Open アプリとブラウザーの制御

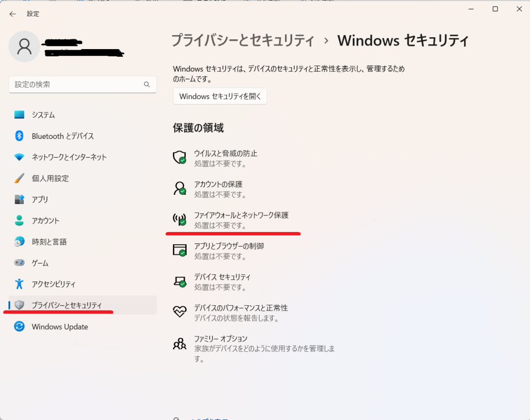pyautogui.click(x=218, y=251)
